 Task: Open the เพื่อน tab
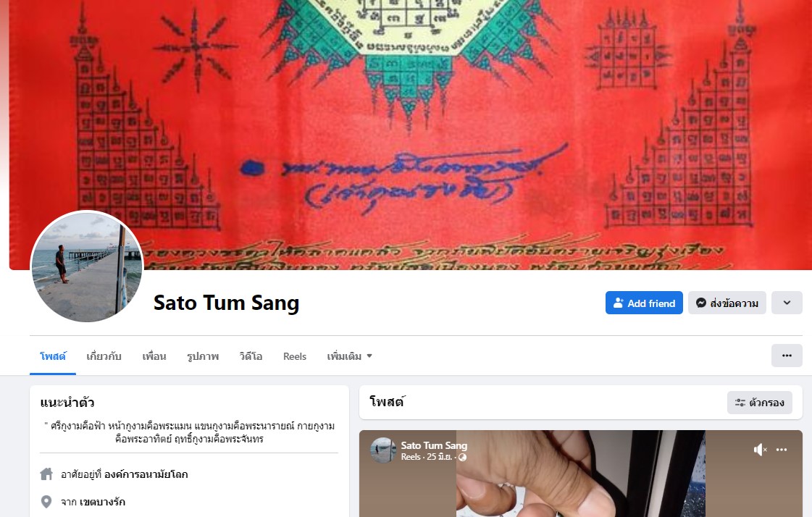tap(154, 356)
